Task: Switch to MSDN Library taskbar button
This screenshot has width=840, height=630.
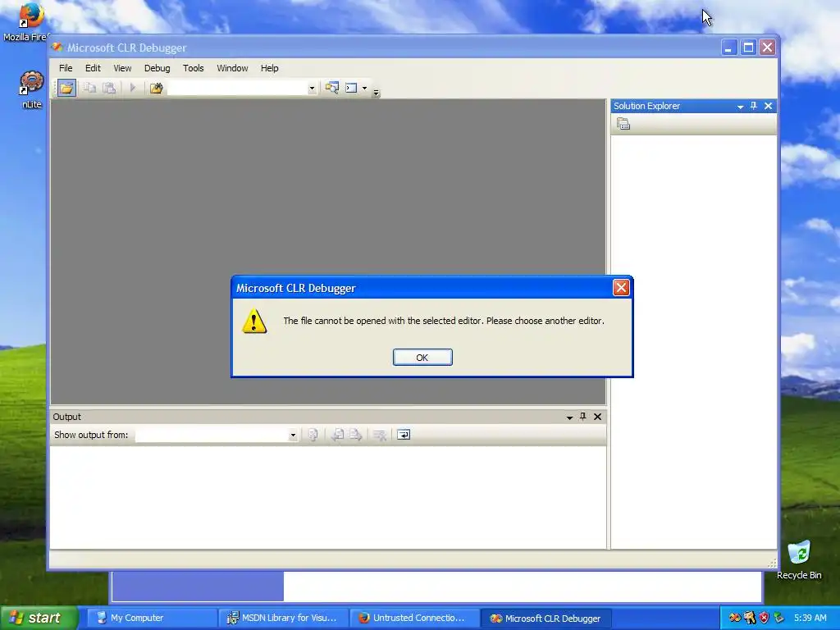Action: [x=284, y=618]
